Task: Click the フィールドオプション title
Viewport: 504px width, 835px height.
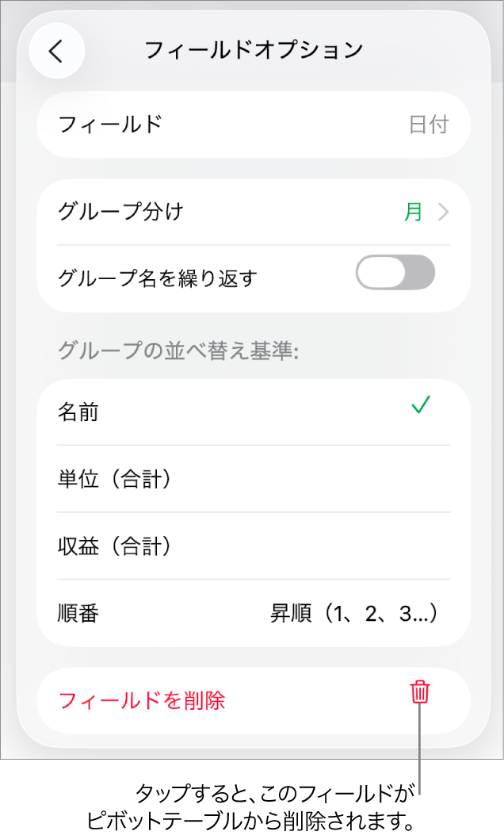Action: [254, 50]
